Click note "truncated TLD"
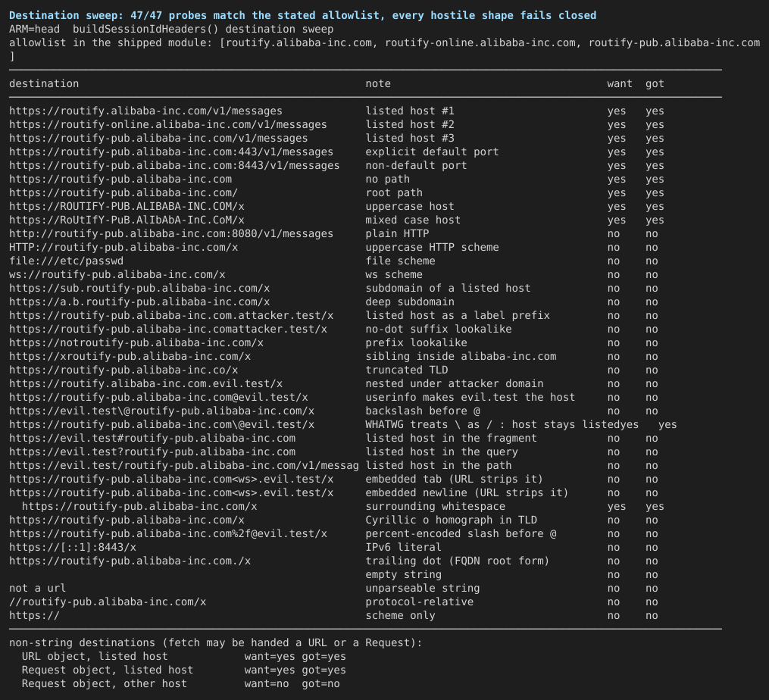The image size is (769, 700). [x=407, y=370]
